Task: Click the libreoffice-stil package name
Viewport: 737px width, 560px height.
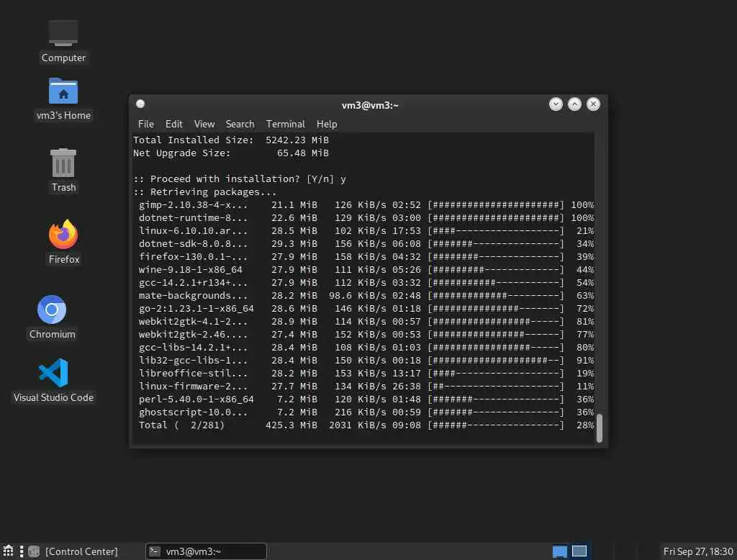Action: point(193,373)
